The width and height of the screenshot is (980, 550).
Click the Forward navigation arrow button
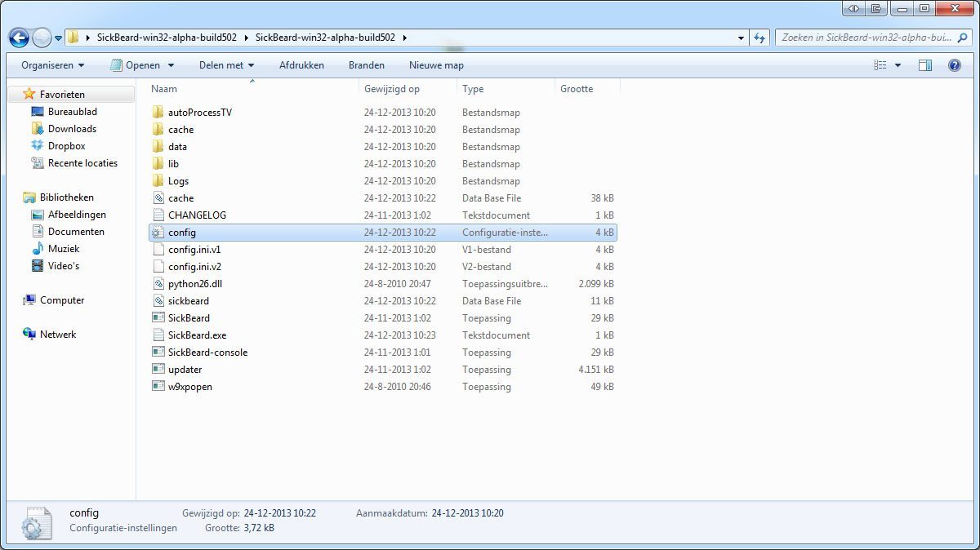(x=42, y=38)
